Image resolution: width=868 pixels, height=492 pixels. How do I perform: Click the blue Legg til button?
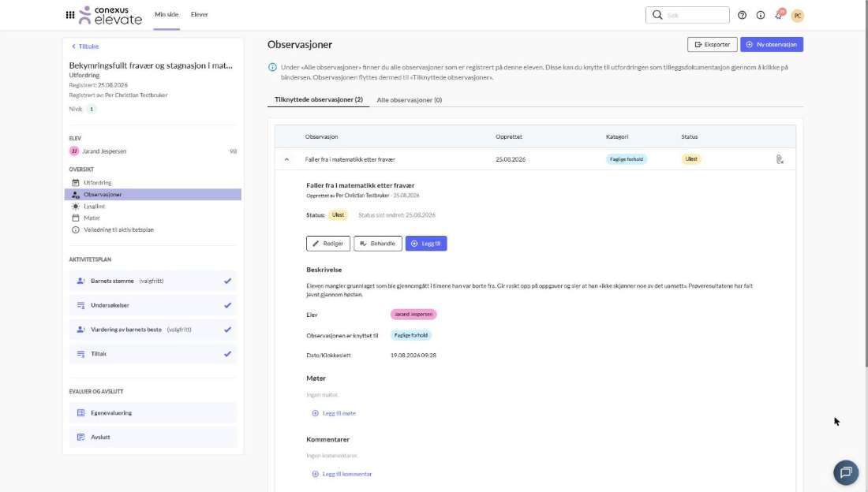pyautogui.click(x=426, y=244)
